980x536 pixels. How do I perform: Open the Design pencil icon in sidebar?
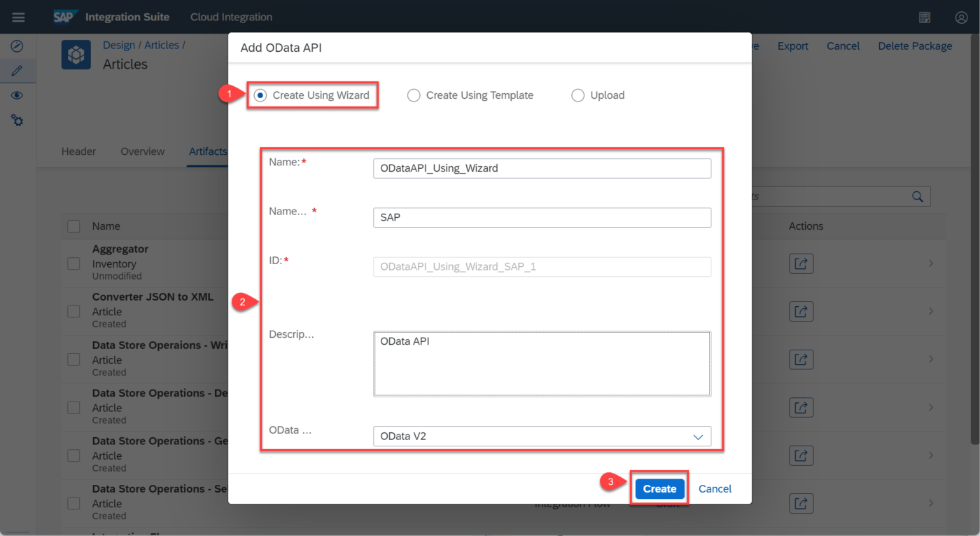point(17,71)
